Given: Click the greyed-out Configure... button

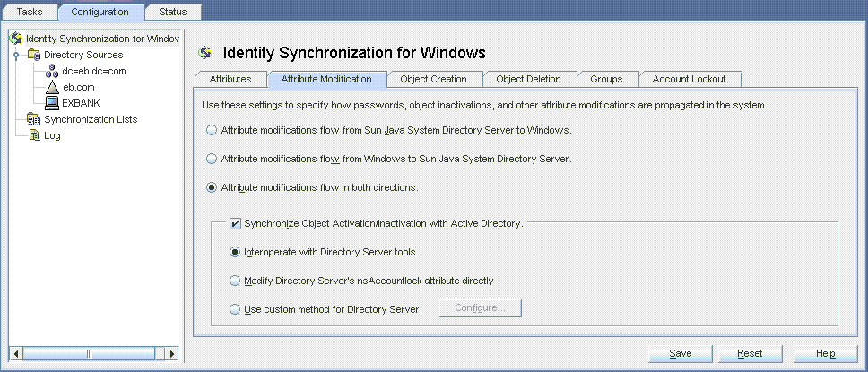Looking at the screenshot, I should click(x=481, y=308).
